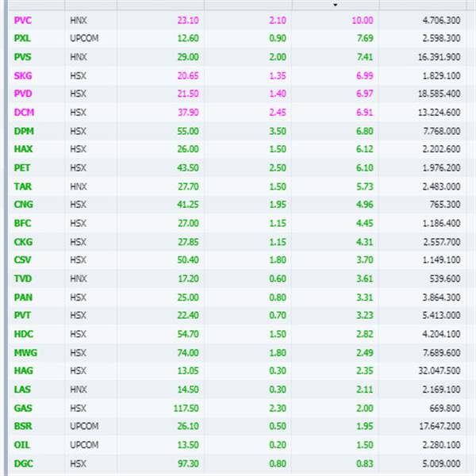Select the GAS stock symbol

click(x=23, y=408)
